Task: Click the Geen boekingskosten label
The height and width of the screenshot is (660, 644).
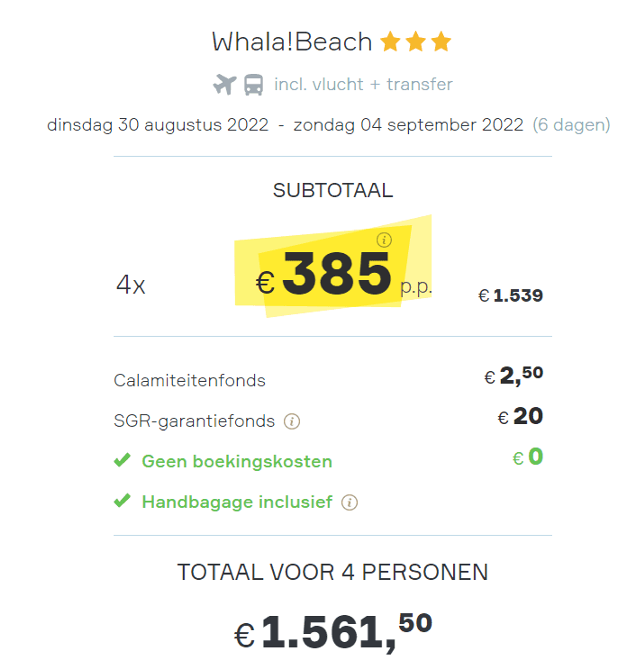Action: point(237,461)
